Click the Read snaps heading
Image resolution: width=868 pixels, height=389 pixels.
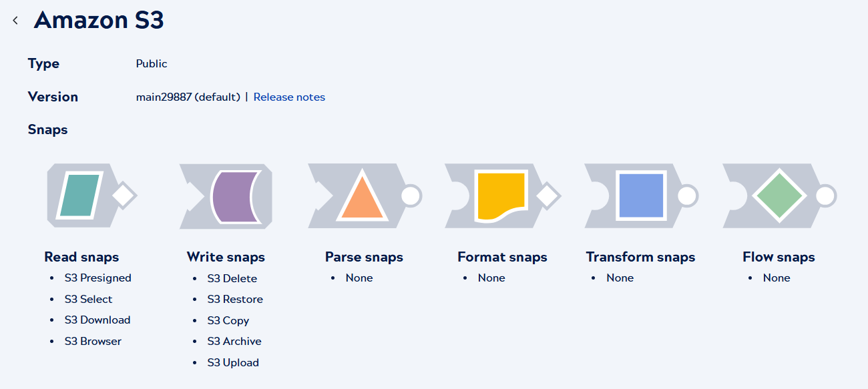click(81, 257)
